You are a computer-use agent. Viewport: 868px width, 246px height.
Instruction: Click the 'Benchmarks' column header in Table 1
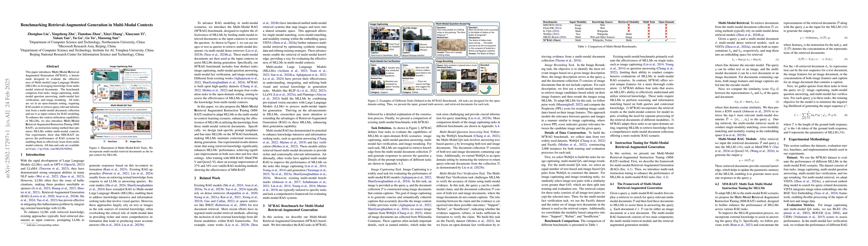(x=550, y=22)
